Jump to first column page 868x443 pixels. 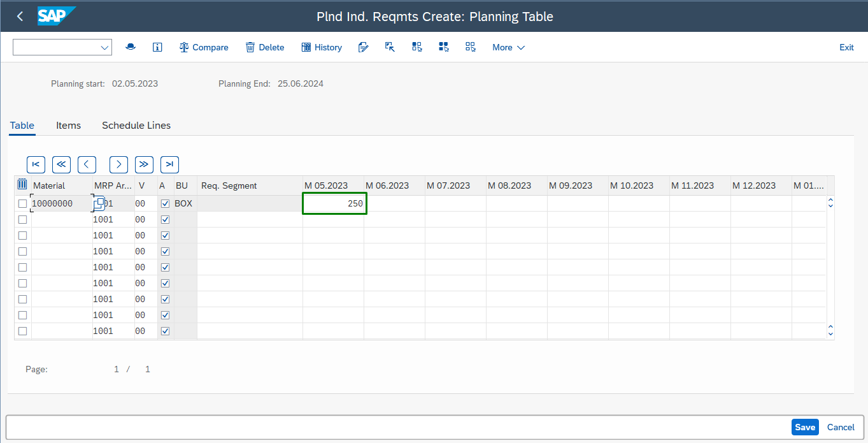pos(36,164)
